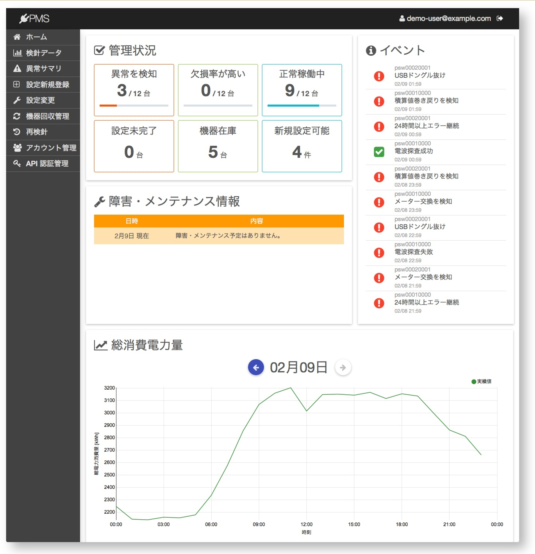Screen dimensions: 535x554
Task: Open the 正常稼働中 9/12台 card
Action: [302, 90]
